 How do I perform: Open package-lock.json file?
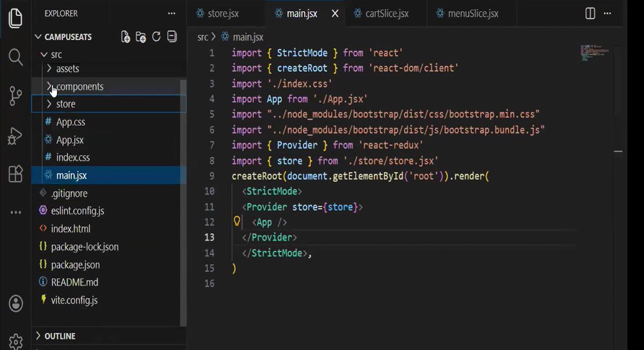pyautogui.click(x=109, y=247)
